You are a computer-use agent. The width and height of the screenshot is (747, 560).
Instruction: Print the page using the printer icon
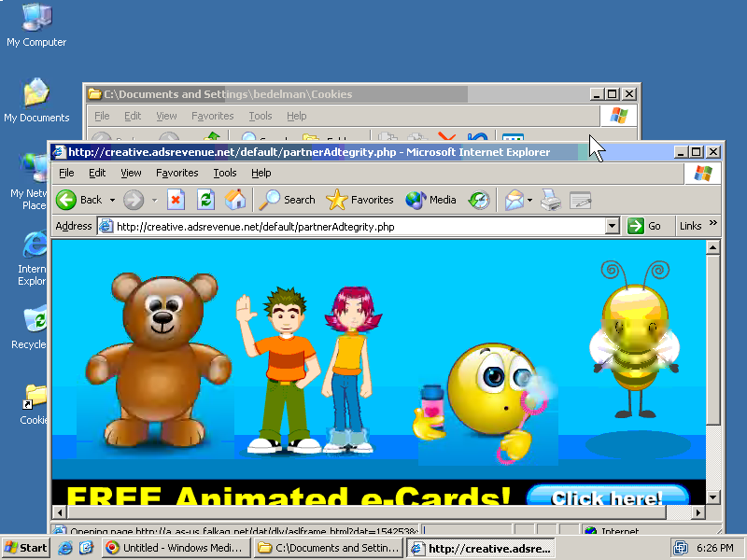click(551, 200)
